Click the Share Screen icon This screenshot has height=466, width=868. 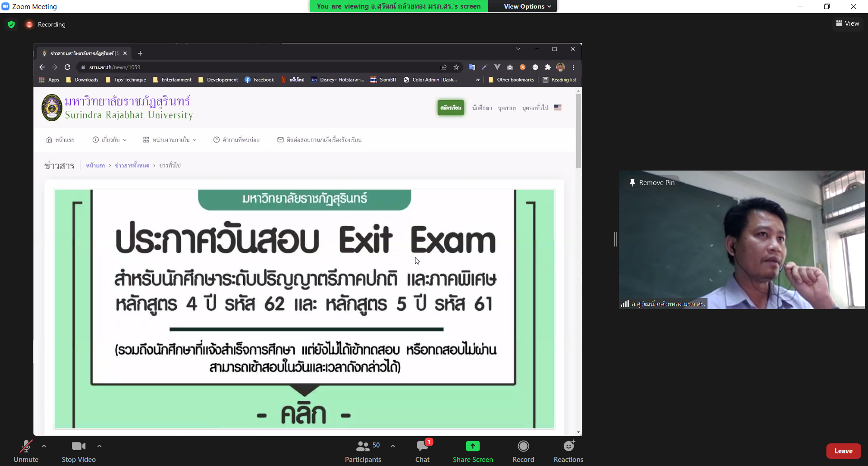[x=472, y=446]
